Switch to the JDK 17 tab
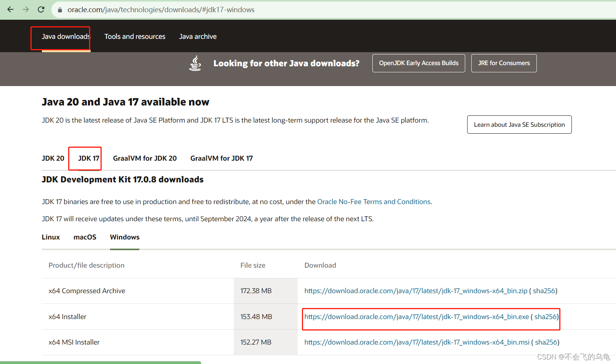The width and height of the screenshot is (616, 364). click(x=89, y=158)
